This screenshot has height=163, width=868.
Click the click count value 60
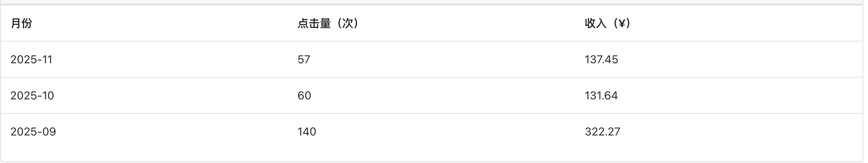304,96
